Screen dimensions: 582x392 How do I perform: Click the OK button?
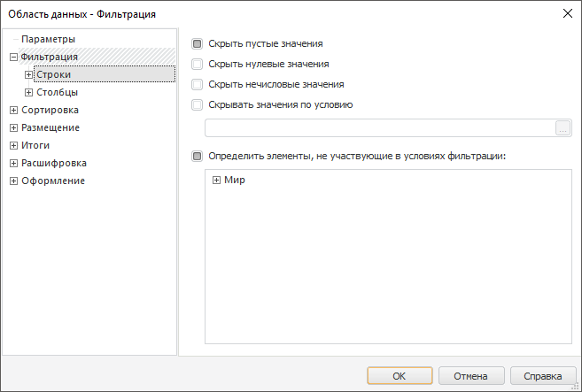coord(399,376)
